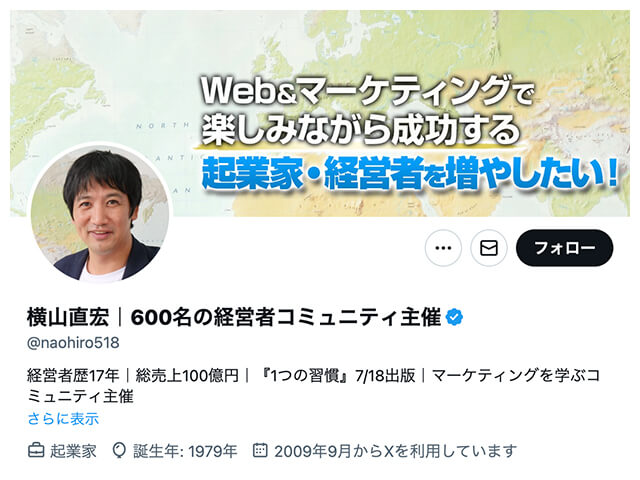The width and height of the screenshot is (640, 480).
Task: Click the briefcase icon beside 起業家
Action: (36, 451)
